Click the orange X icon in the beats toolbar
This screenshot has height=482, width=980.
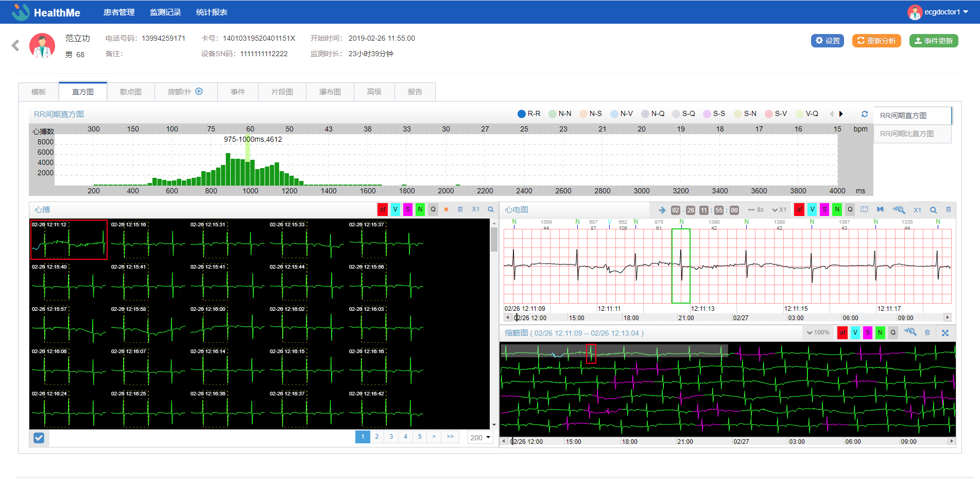446,209
